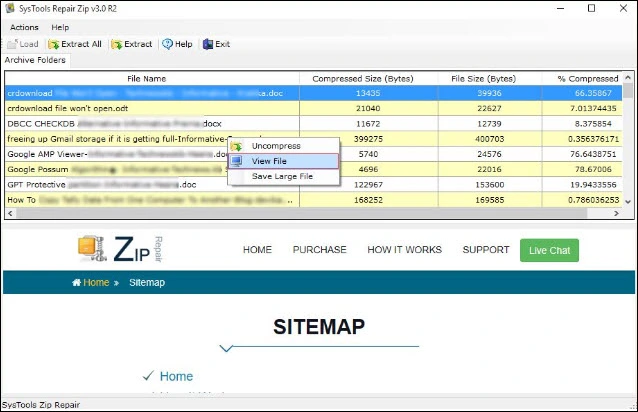
Task: Click compressed size value 11672
Action: click(368, 124)
